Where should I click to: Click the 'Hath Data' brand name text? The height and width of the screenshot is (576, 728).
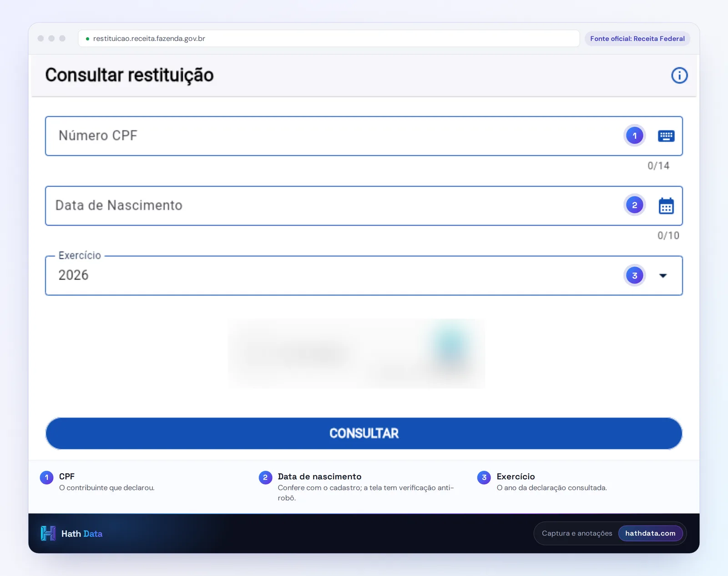(x=82, y=534)
